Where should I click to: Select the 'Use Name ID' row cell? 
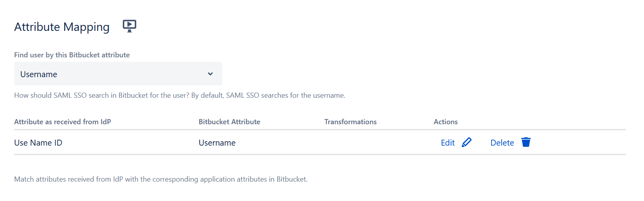(x=38, y=143)
